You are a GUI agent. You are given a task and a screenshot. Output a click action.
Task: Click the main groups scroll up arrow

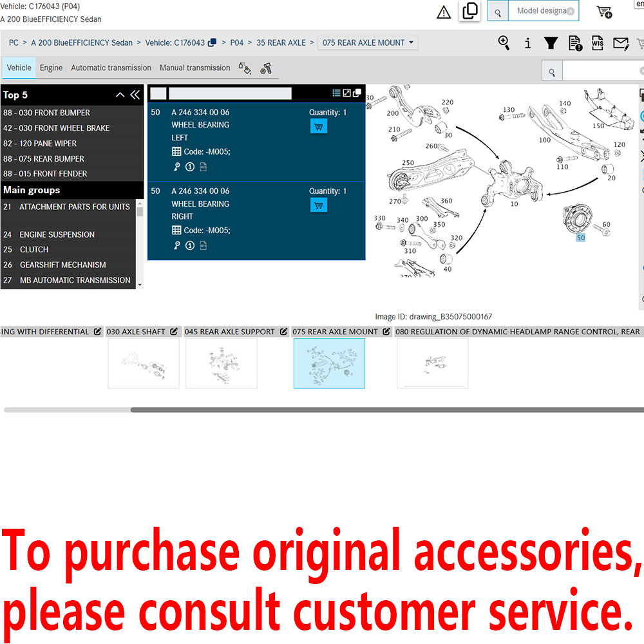pyautogui.click(x=140, y=203)
